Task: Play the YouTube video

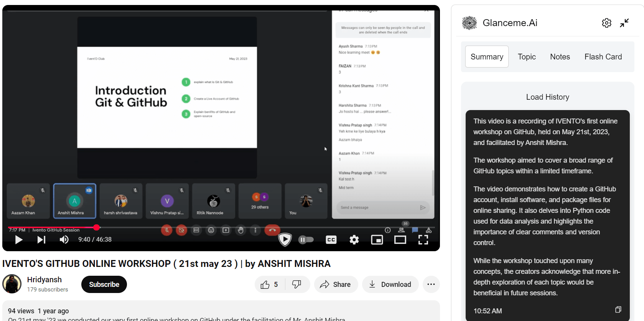Action: (x=18, y=240)
